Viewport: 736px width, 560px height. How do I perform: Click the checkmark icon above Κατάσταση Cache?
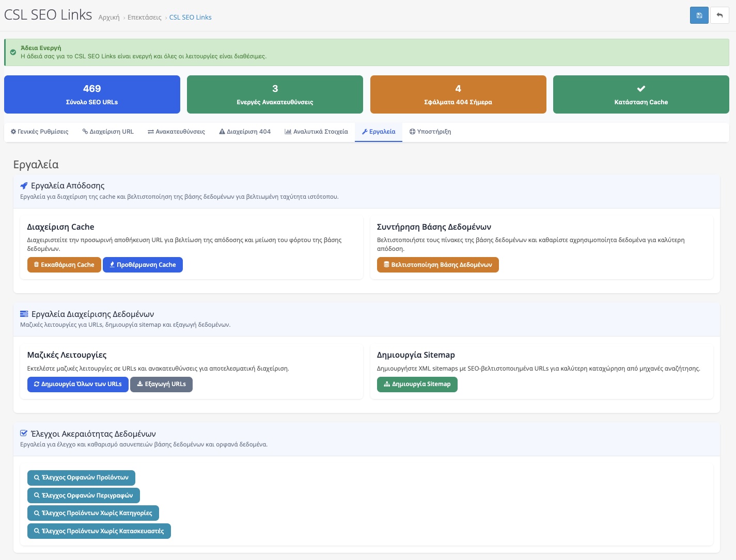[x=641, y=89]
